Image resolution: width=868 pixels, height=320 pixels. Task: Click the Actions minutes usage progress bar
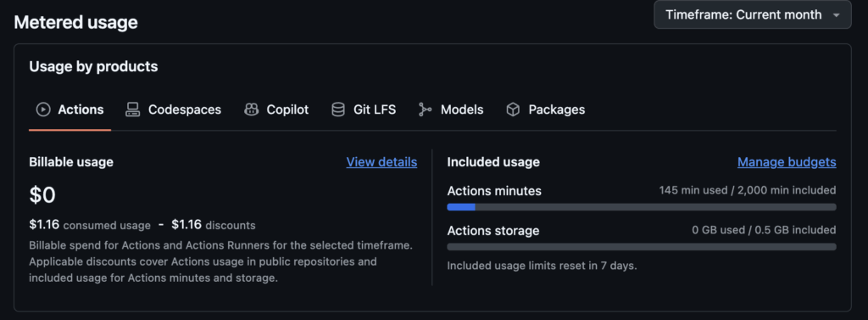pos(642,207)
